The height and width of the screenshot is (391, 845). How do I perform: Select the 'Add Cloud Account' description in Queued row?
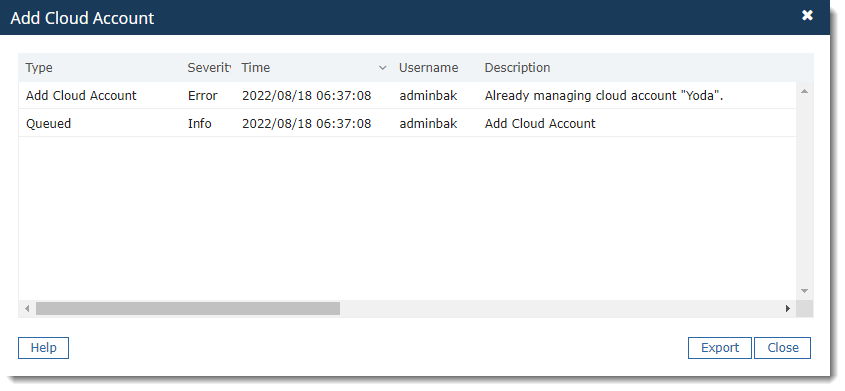tap(540, 124)
